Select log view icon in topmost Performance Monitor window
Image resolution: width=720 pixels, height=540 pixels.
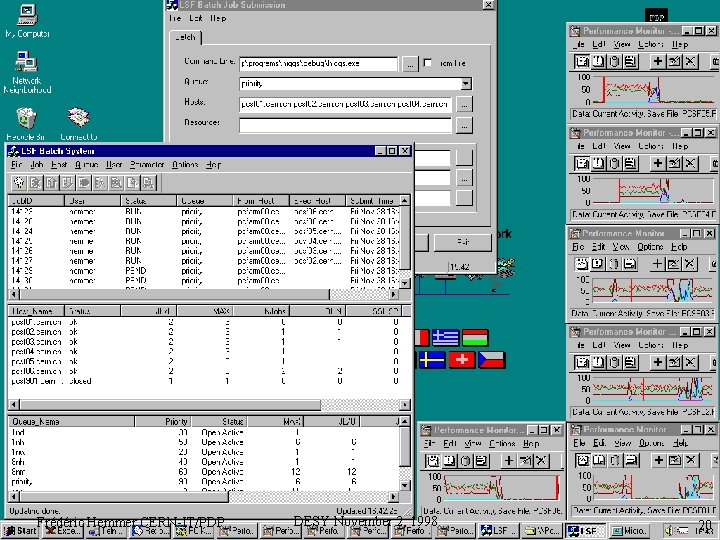pos(614,61)
